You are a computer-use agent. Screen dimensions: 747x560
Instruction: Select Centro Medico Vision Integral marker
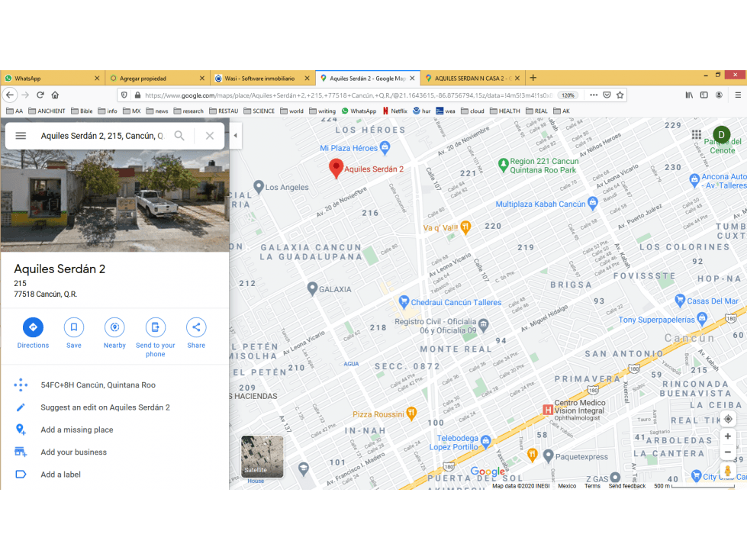pyautogui.click(x=548, y=410)
